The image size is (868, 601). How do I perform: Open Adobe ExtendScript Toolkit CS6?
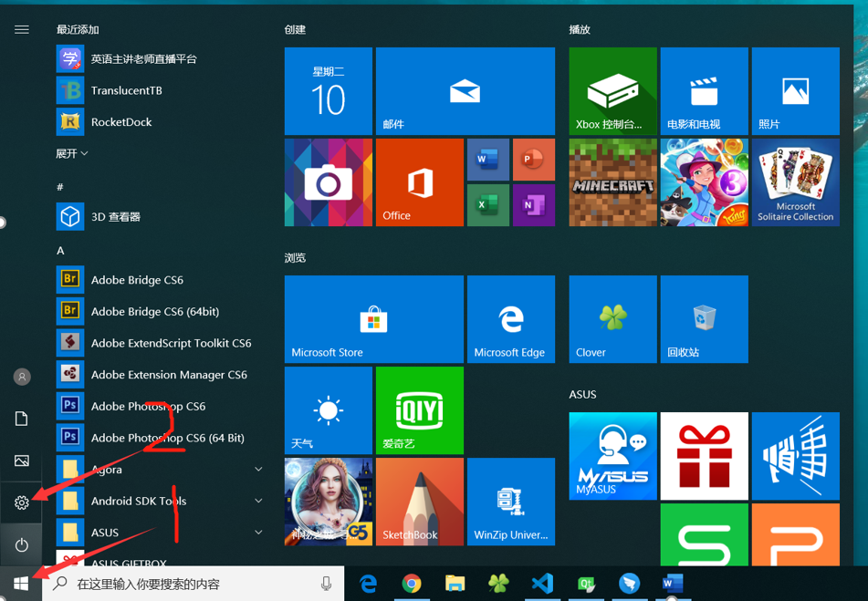160,343
